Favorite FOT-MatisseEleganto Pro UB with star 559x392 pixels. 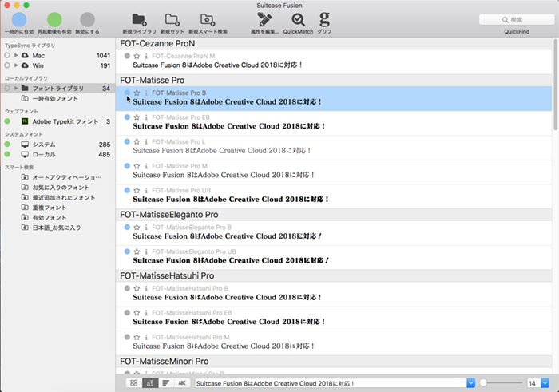137,251
